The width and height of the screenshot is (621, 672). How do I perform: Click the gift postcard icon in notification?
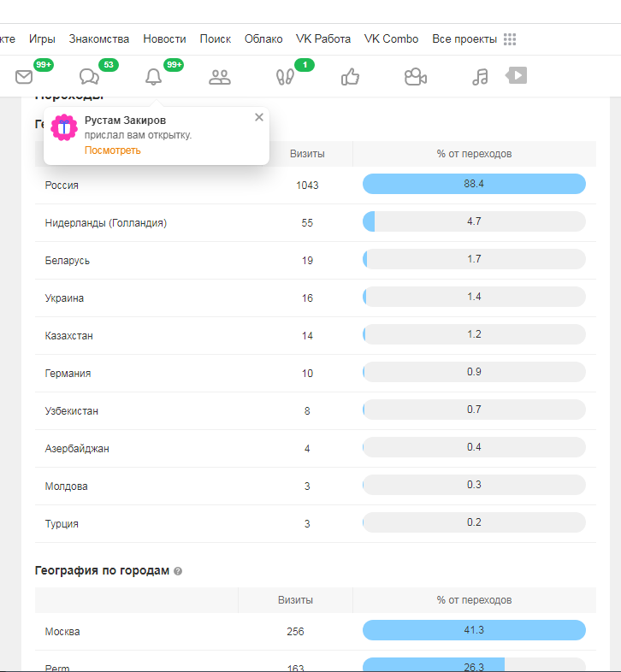point(64,127)
